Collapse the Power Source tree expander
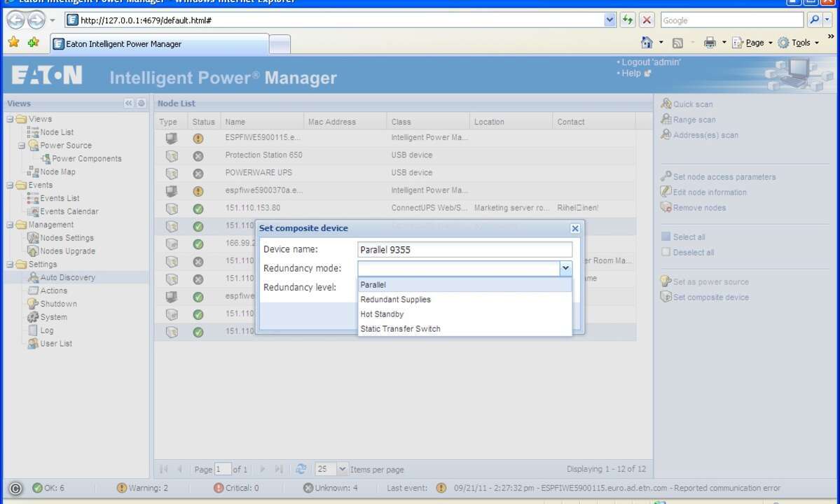This screenshot has height=504, width=840. tap(22, 146)
